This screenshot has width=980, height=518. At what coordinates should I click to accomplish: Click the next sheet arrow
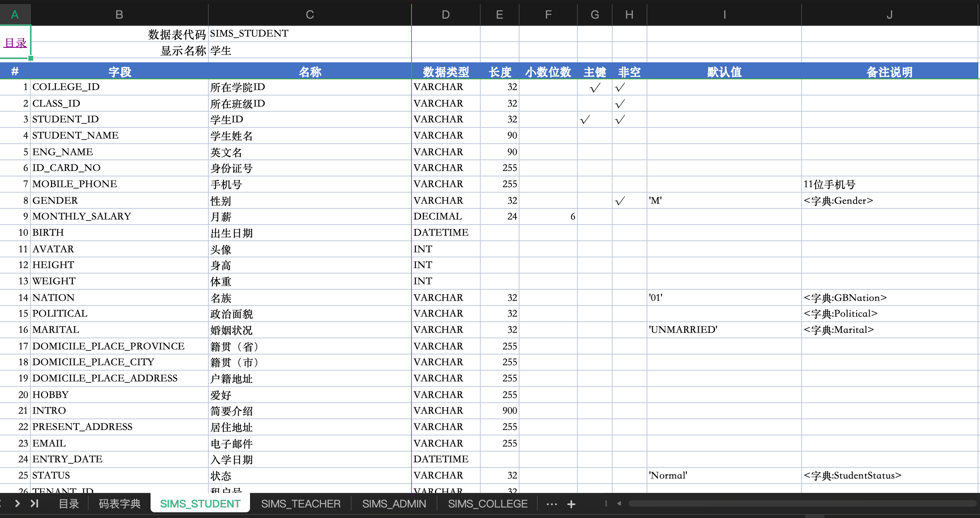(x=17, y=503)
